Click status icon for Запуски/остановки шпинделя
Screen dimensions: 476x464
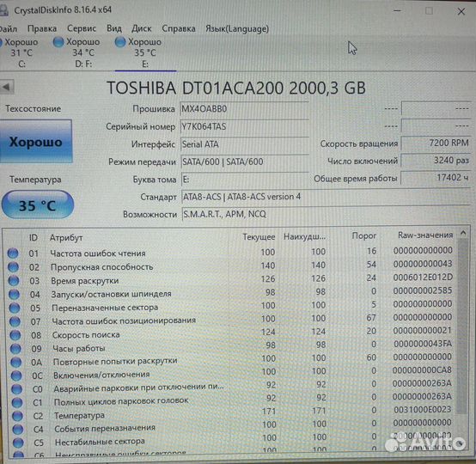pyautogui.click(x=14, y=294)
